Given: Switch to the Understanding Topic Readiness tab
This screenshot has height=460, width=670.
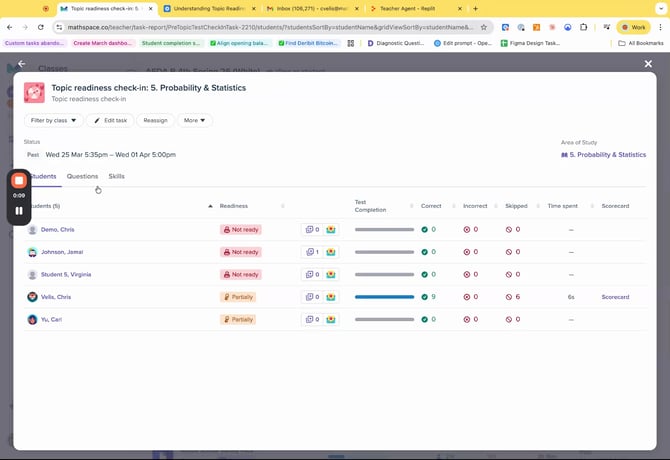Looking at the screenshot, I should pos(210,9).
